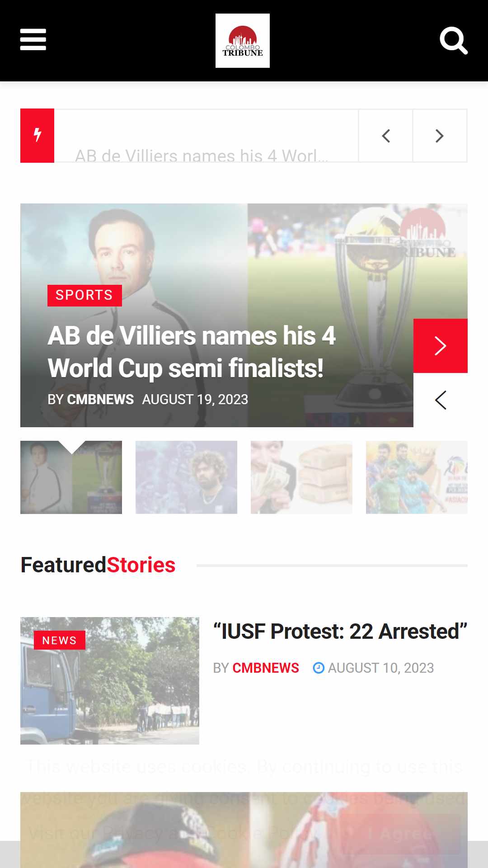Viewport: 488px width, 868px height.
Task: Select the Malinga slide thumbnail
Action: pos(186,477)
